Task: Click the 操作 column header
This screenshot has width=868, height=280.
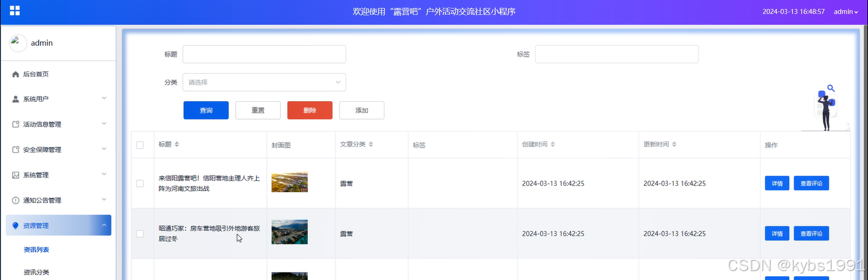Action: 771,145
